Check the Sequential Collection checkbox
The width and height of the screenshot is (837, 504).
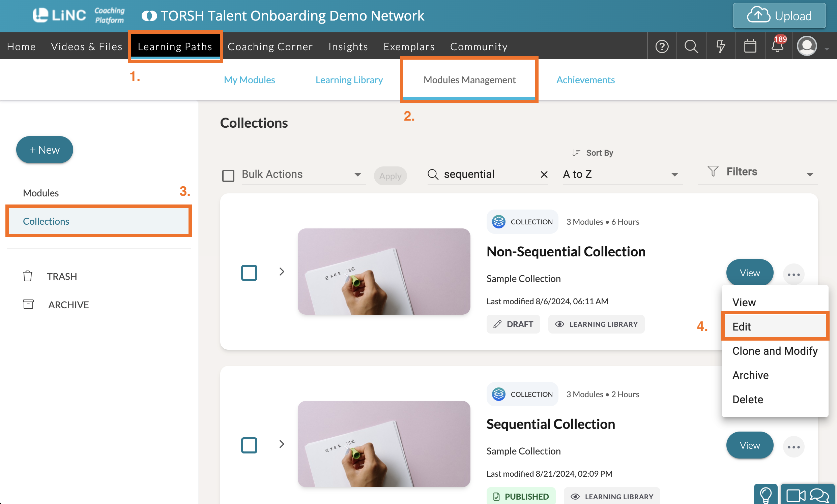249,445
